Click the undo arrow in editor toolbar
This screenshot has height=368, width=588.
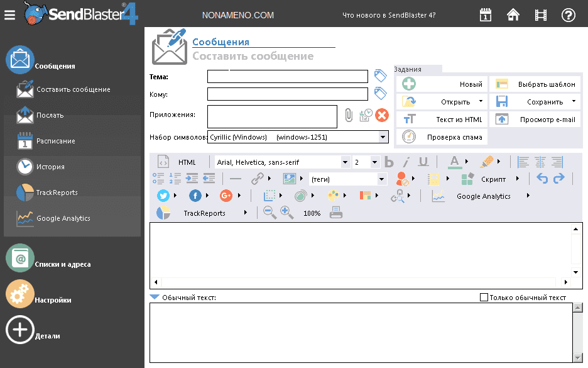pyautogui.click(x=542, y=179)
